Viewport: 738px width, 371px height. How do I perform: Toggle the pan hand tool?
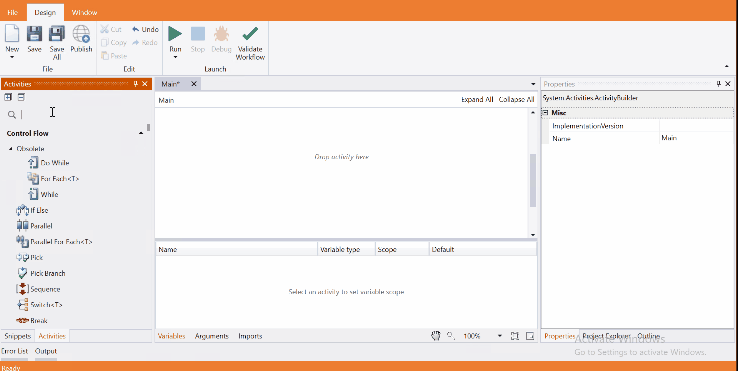tap(435, 336)
